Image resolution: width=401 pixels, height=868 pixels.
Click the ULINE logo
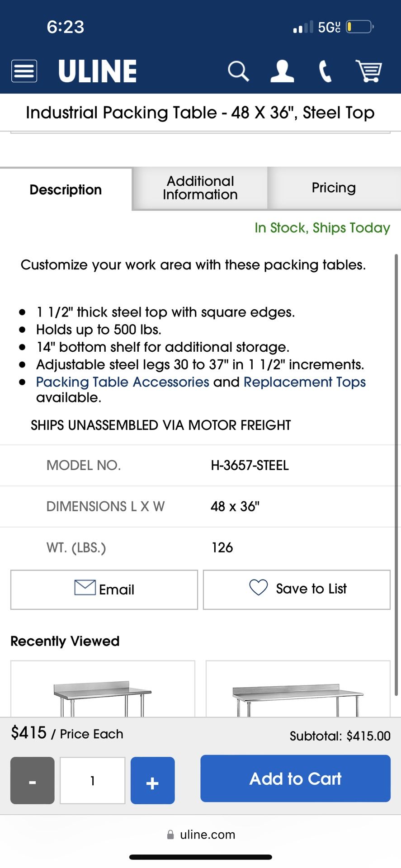(x=97, y=71)
